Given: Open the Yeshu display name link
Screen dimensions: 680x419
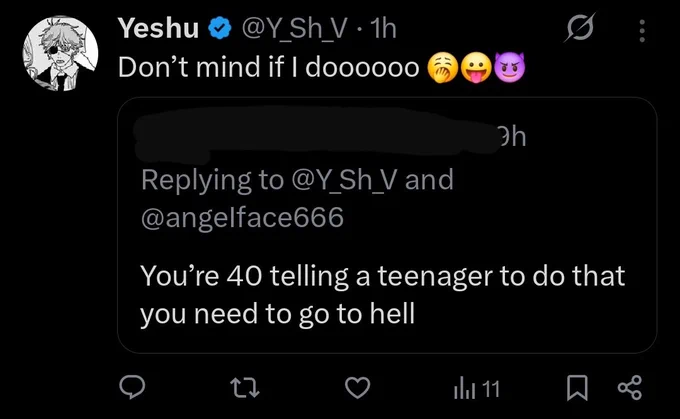Looking at the screenshot, I should pos(158,29).
